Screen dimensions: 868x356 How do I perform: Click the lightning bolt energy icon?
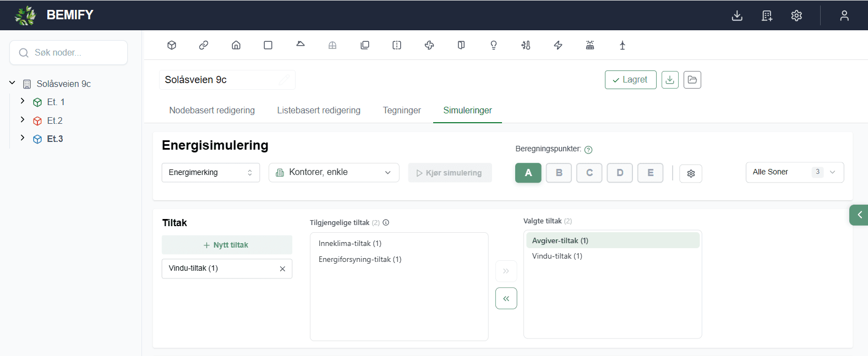558,45
